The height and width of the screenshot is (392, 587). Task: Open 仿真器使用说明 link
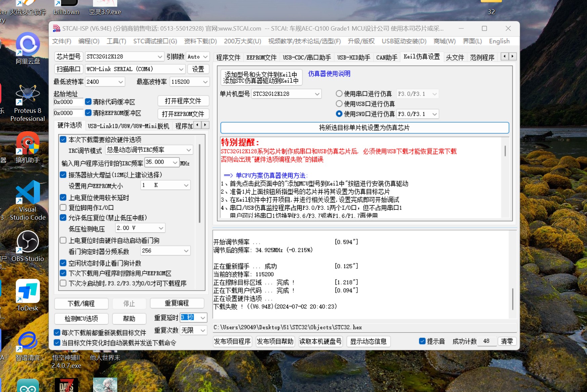(329, 74)
